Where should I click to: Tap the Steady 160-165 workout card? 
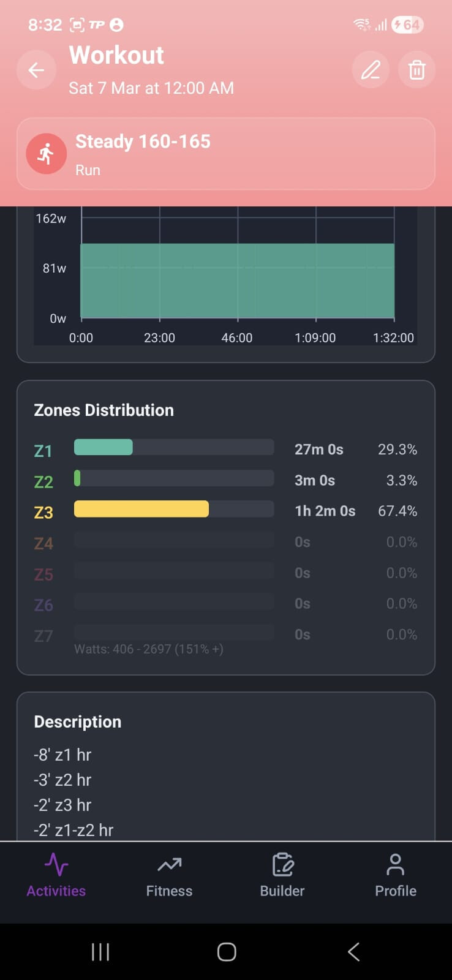tap(245, 154)
